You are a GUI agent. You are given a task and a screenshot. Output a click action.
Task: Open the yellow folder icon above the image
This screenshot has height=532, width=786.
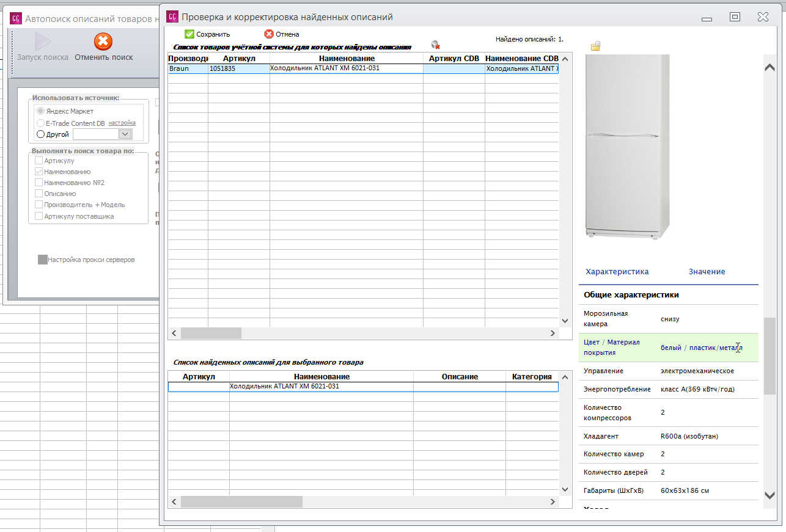pyautogui.click(x=596, y=46)
